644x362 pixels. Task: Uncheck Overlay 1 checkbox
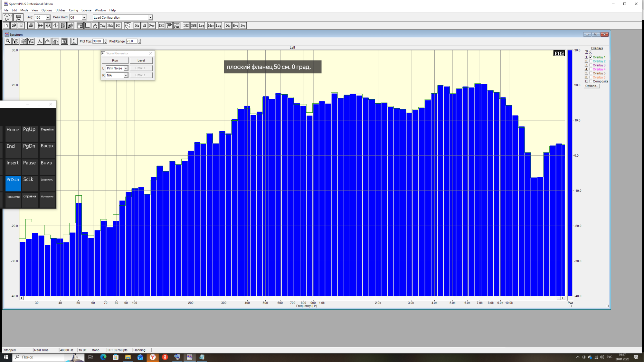591,57
